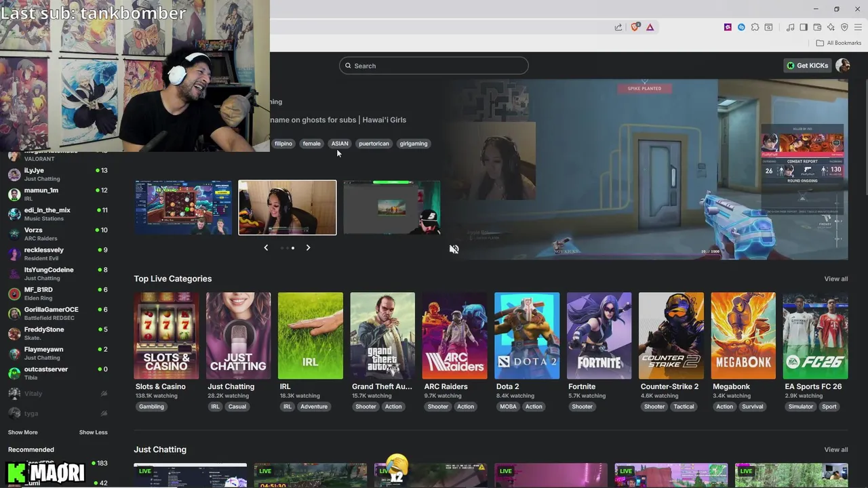Click the Tactical tag under Counter-Strike 2
The width and height of the screenshot is (868, 488).
coord(684,407)
